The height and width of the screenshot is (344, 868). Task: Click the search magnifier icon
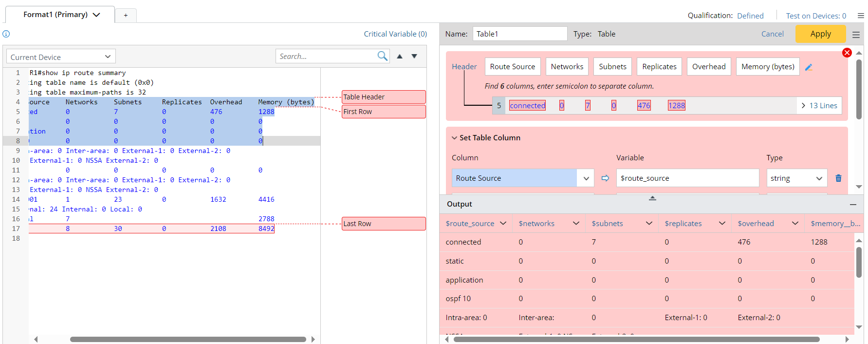tap(383, 57)
